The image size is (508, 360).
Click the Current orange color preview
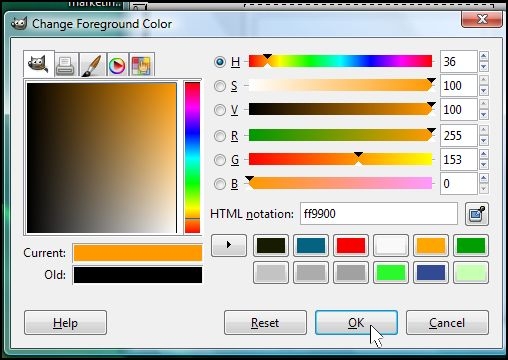(138, 253)
